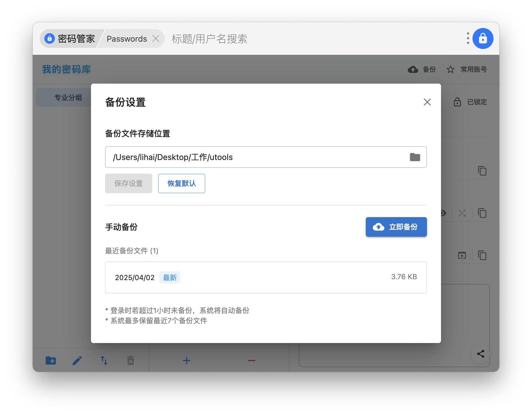The width and height of the screenshot is (532, 415).
Task: Click the pencil edit group icon
Action: point(77,361)
